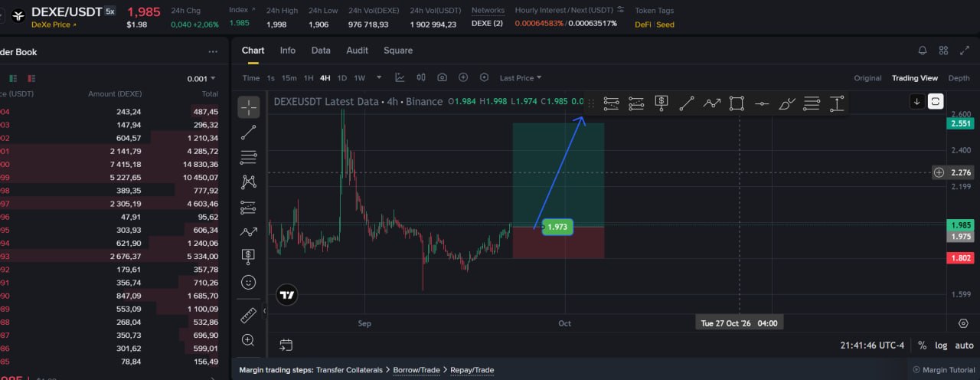The image size is (980, 380).
Task: Open the order book more options
Action: 213,52
